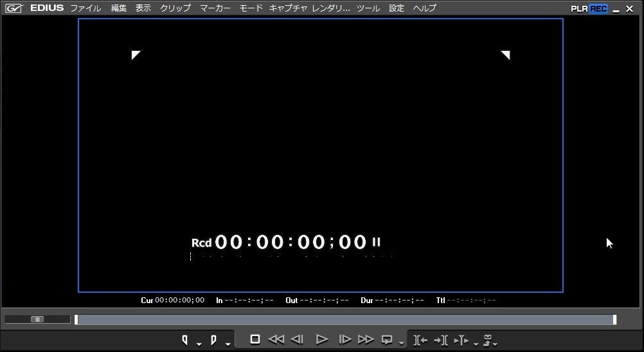Click the Grass Valley logo icon
The width and height of the screenshot is (644, 352).
(x=13, y=8)
